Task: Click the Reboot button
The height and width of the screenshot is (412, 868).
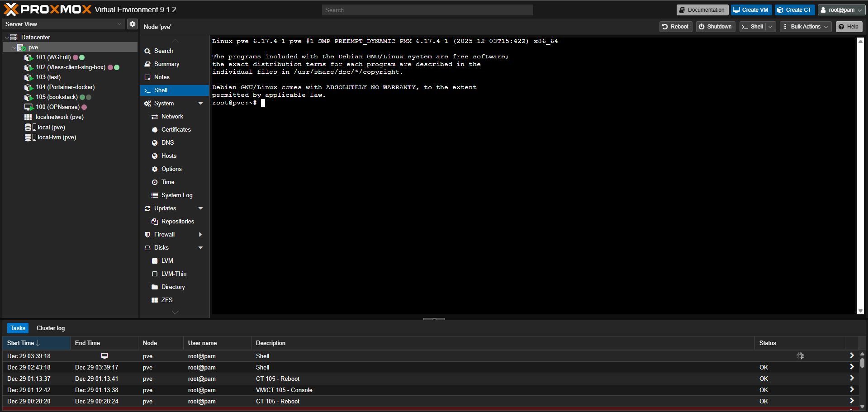Action: (676, 27)
